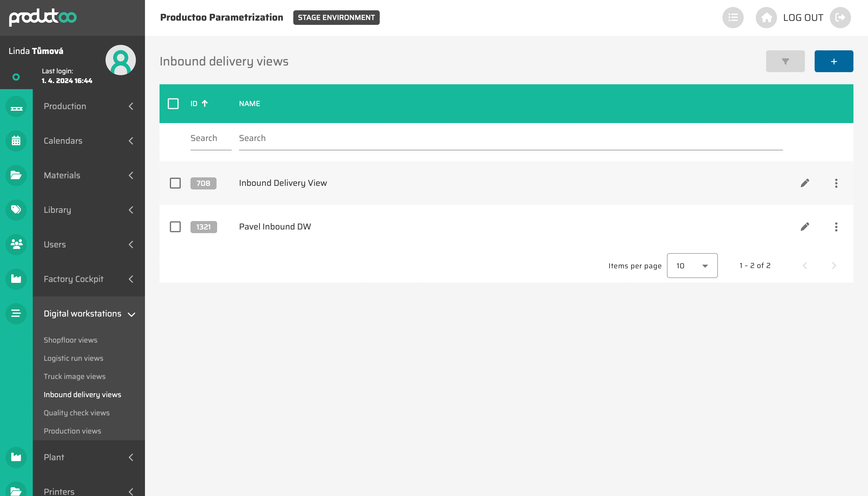
Task: Click the filter funnel button
Action: point(785,61)
